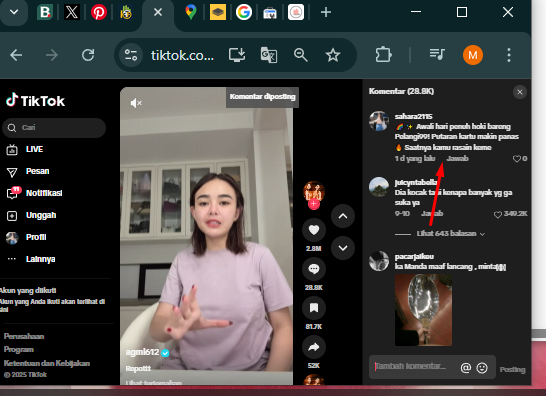
Task: Go to previous video with up chevron
Action: point(343,216)
